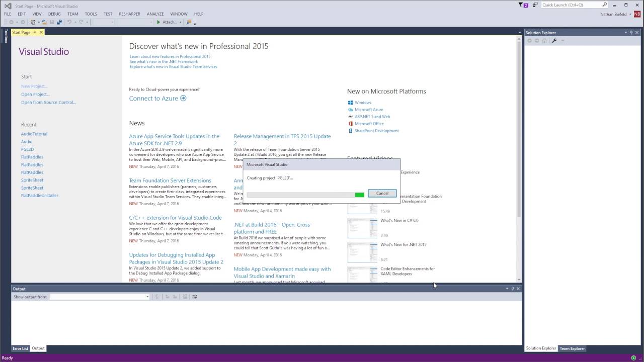Click the Navigate Forward toolbar icon
The image size is (644, 362).
23,22
